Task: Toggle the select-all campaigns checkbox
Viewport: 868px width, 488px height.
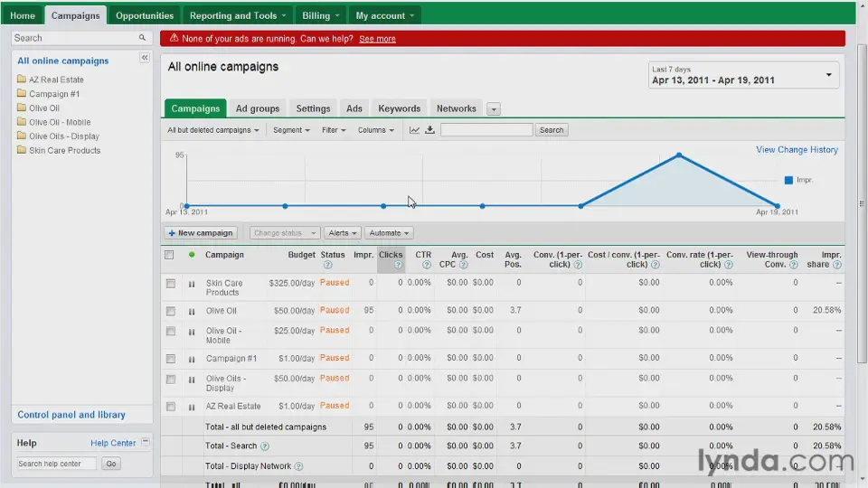Action: coord(169,255)
